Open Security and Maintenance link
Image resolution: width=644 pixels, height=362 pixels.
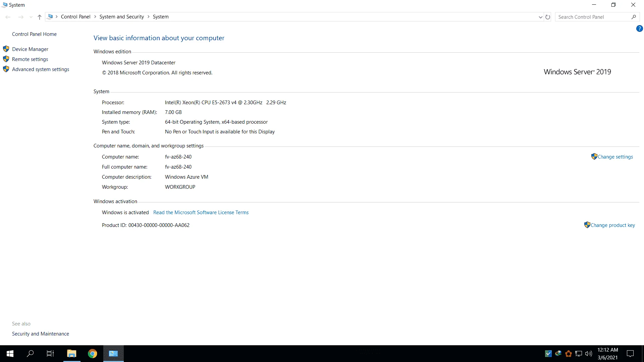pos(41,334)
